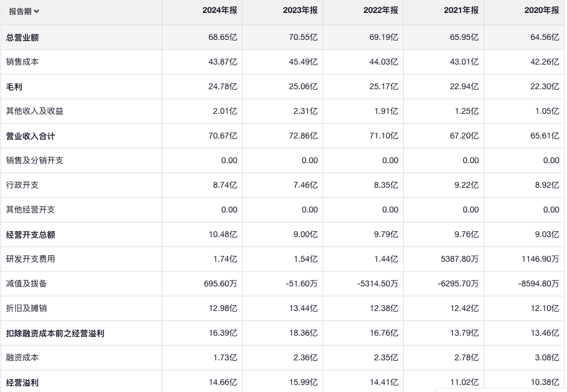Select the 销售成本 row label
Image resolution: width=567 pixels, height=392 pixels.
[22, 62]
